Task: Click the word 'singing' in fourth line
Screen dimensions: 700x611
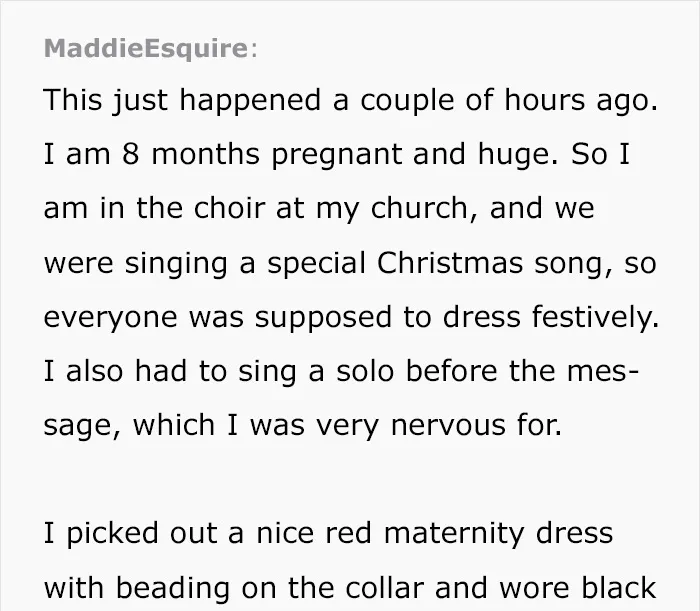Action: coord(176,264)
